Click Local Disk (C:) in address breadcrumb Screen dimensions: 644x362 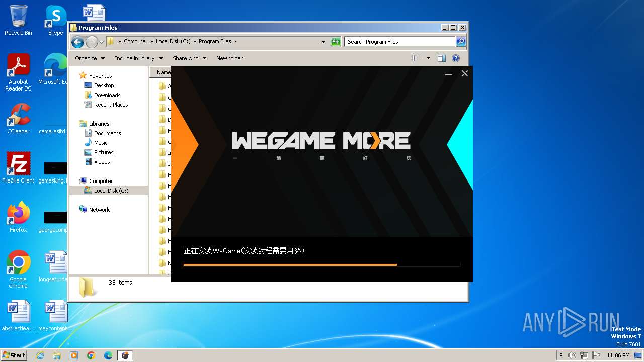[173, 42]
